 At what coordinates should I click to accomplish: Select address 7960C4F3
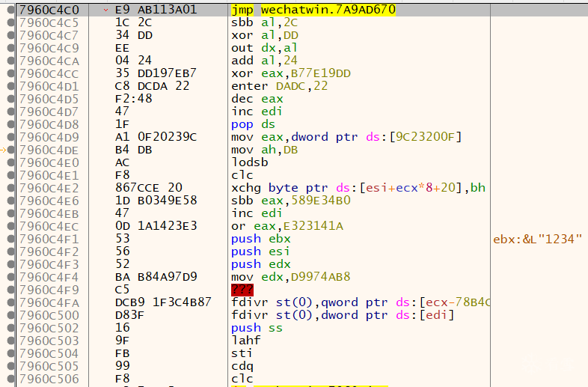click(x=49, y=265)
